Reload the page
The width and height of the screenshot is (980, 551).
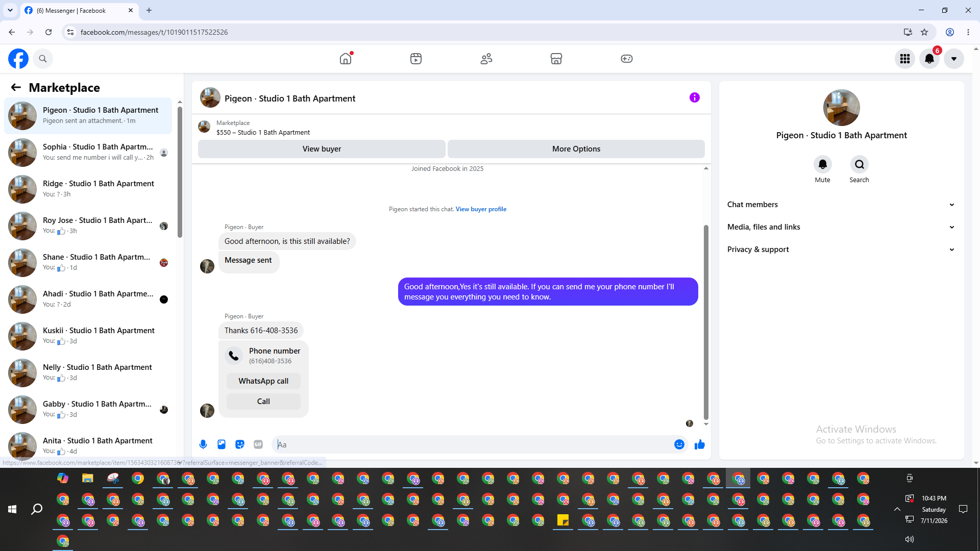click(x=48, y=32)
